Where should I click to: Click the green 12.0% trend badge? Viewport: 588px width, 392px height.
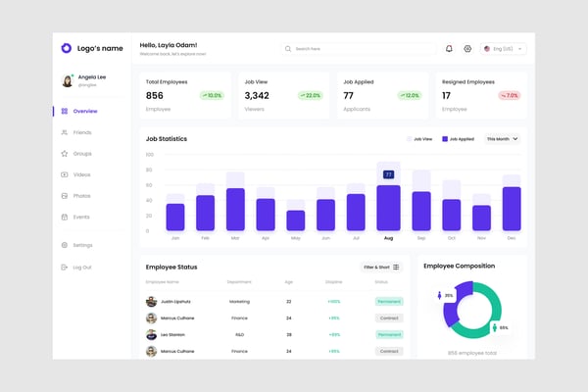click(410, 96)
